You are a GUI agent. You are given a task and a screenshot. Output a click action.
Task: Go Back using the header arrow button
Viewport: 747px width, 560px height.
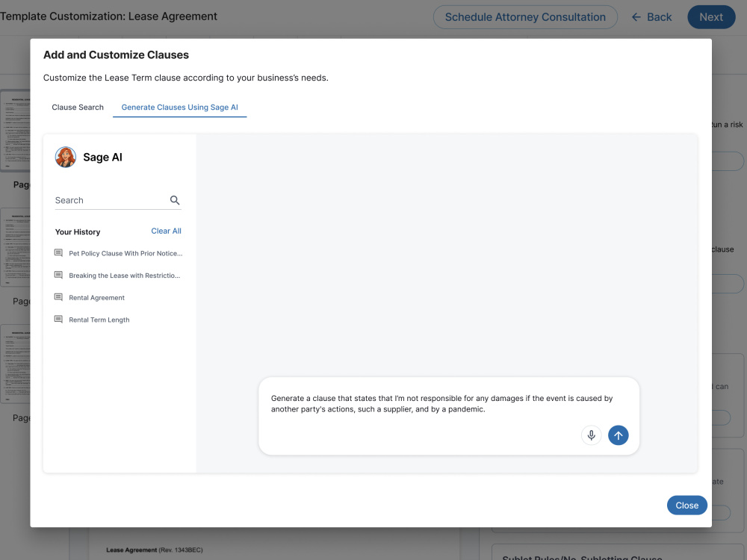[x=651, y=17]
